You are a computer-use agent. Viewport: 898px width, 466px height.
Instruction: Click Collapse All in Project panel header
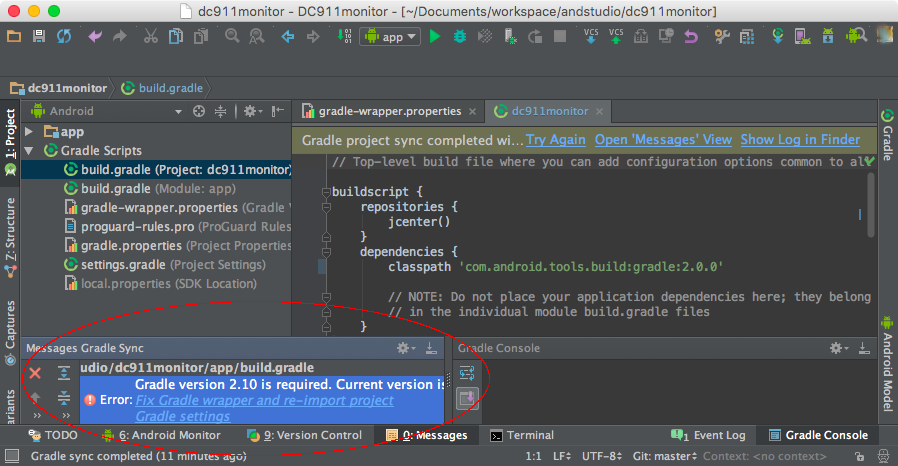pos(220,111)
